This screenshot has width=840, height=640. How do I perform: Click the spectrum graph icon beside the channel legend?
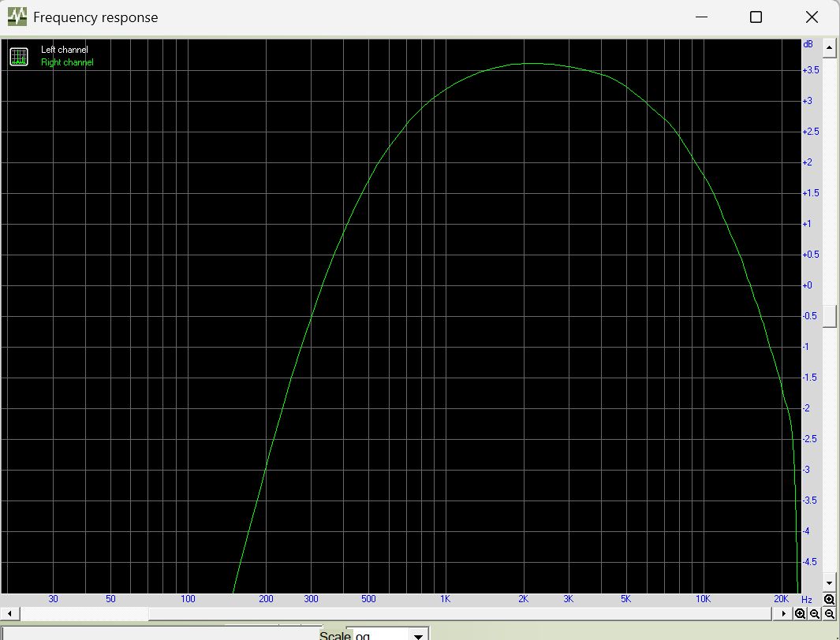[x=18, y=56]
